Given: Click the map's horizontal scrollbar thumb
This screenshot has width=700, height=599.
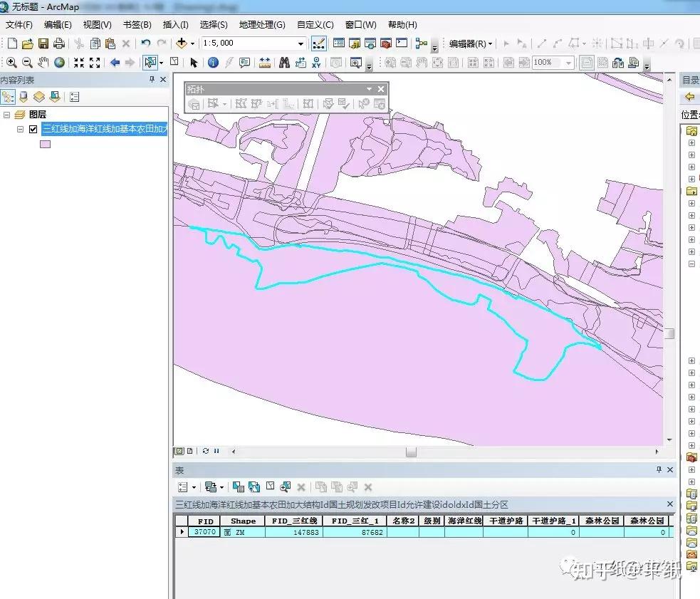Looking at the screenshot, I should 411,452.
